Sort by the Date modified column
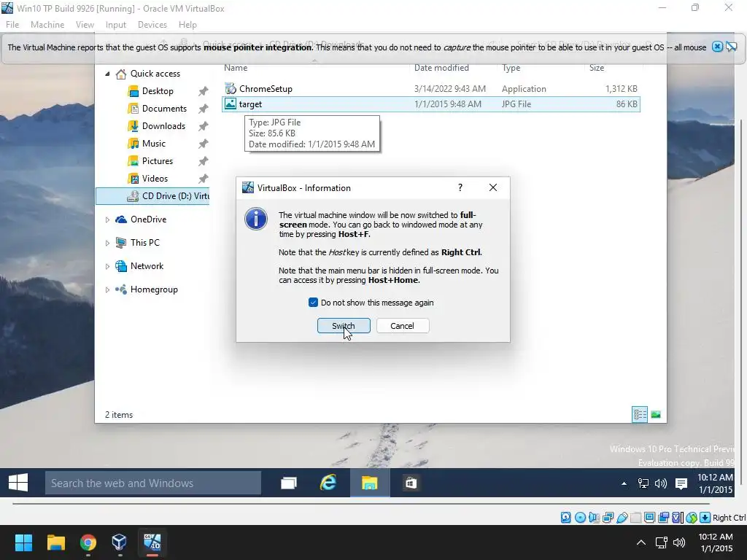This screenshot has height=560, width=747. pos(441,68)
